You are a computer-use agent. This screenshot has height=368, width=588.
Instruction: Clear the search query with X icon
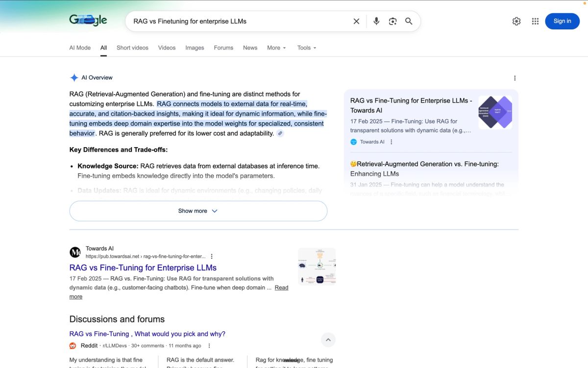356,21
